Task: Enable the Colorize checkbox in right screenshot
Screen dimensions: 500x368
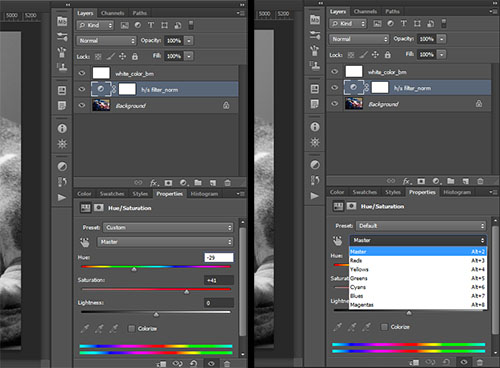Action: [384, 327]
